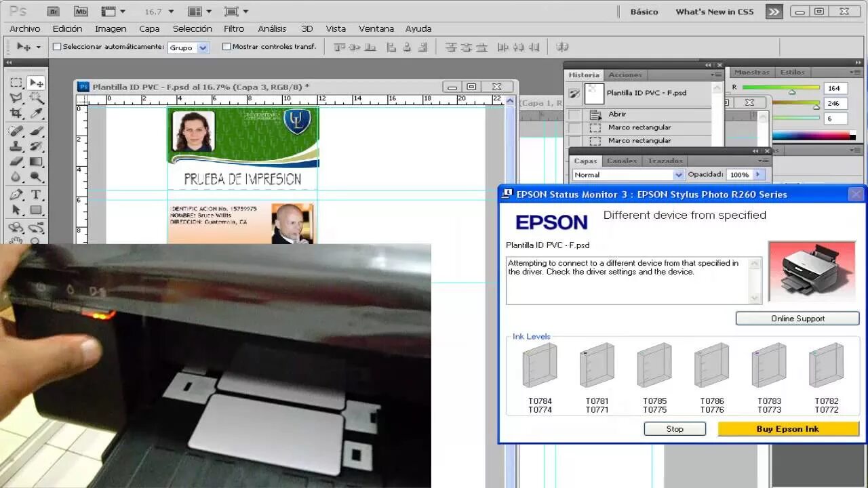Select the Rectangle shape tool
Image resolution: width=868 pixels, height=488 pixels.
click(37, 210)
